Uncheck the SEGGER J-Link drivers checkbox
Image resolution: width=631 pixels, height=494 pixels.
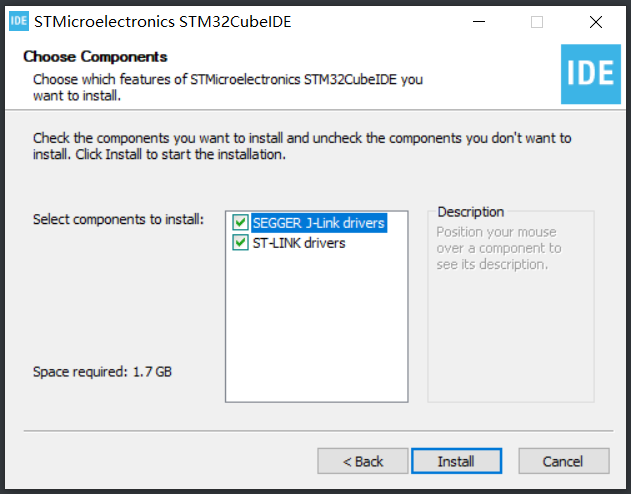[240, 222]
